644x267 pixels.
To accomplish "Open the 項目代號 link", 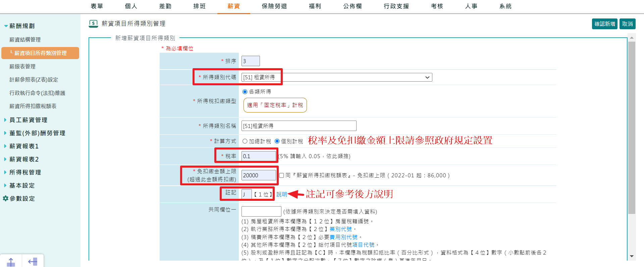I will click(x=363, y=245).
